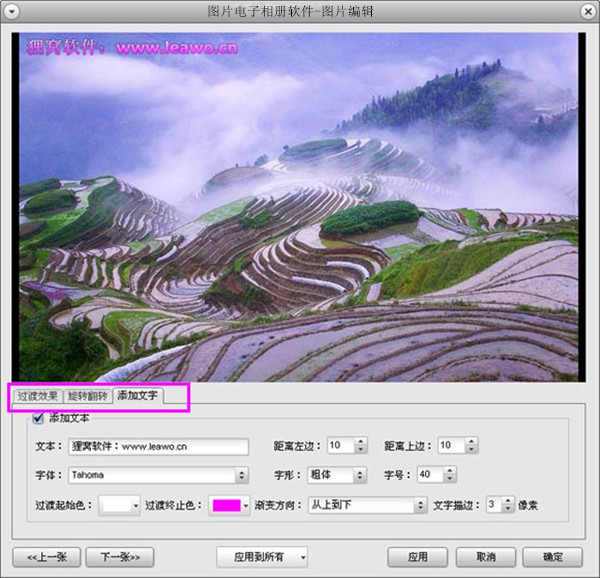Open the 字形 粗体 dropdown
Screen dimensions: 600x578
click(x=337, y=475)
